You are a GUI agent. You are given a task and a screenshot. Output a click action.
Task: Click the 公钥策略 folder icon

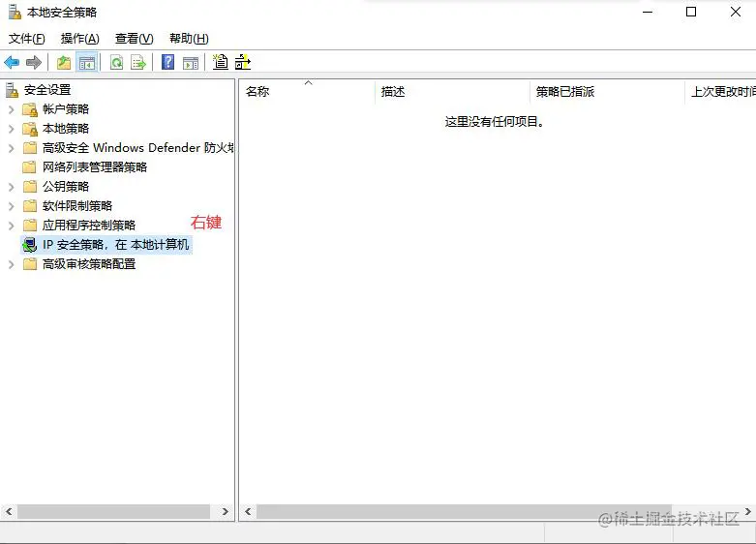click(x=30, y=187)
